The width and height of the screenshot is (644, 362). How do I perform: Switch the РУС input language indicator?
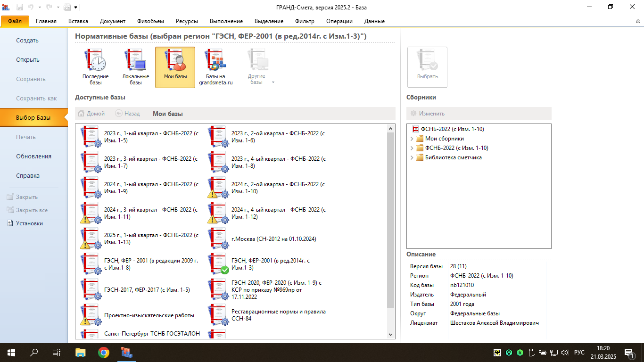pos(579,353)
